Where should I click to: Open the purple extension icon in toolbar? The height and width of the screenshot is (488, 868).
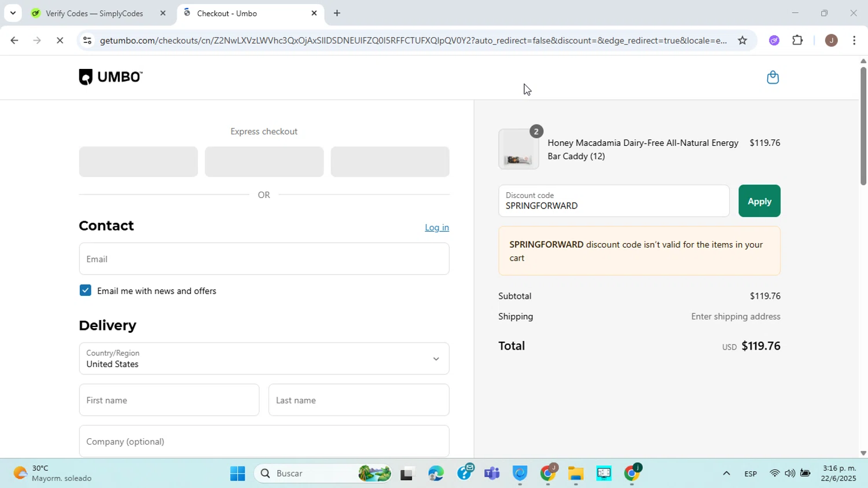tap(774, 41)
